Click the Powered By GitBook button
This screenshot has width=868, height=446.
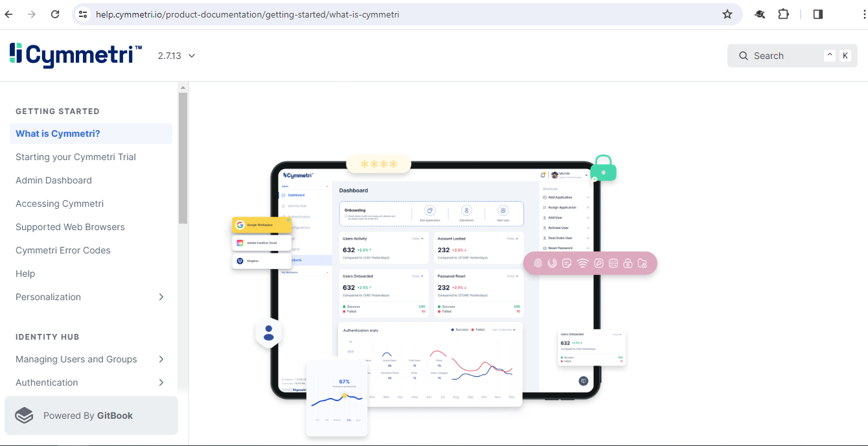91,416
